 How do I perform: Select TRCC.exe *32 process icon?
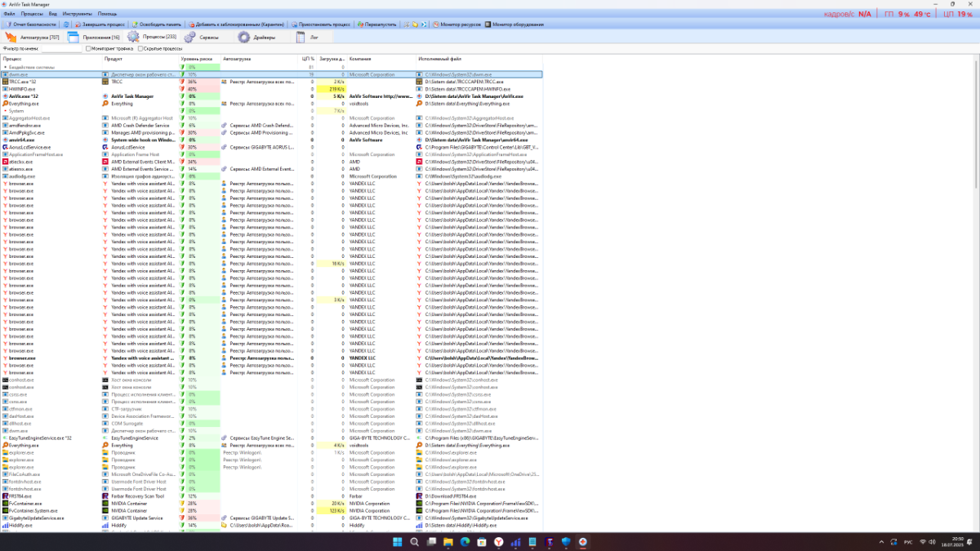click(x=5, y=82)
